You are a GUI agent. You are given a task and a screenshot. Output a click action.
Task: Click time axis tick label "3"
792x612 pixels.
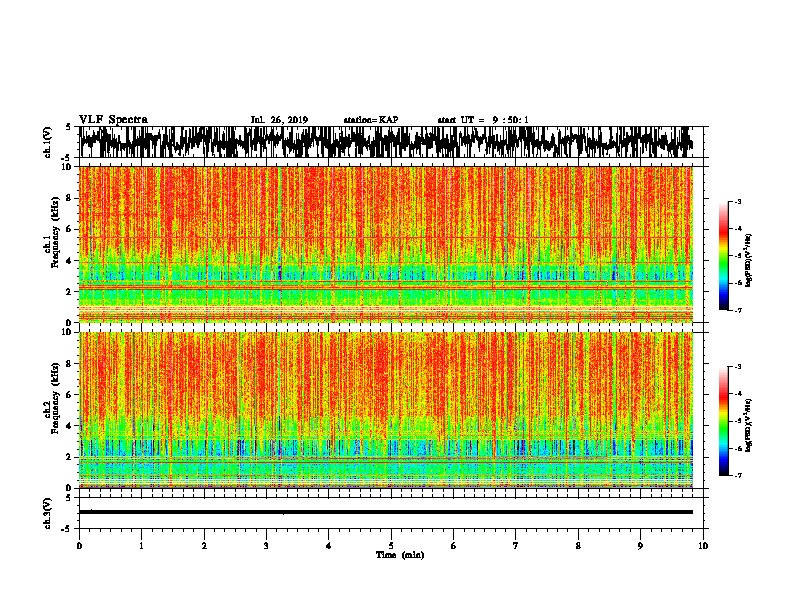pos(266,546)
